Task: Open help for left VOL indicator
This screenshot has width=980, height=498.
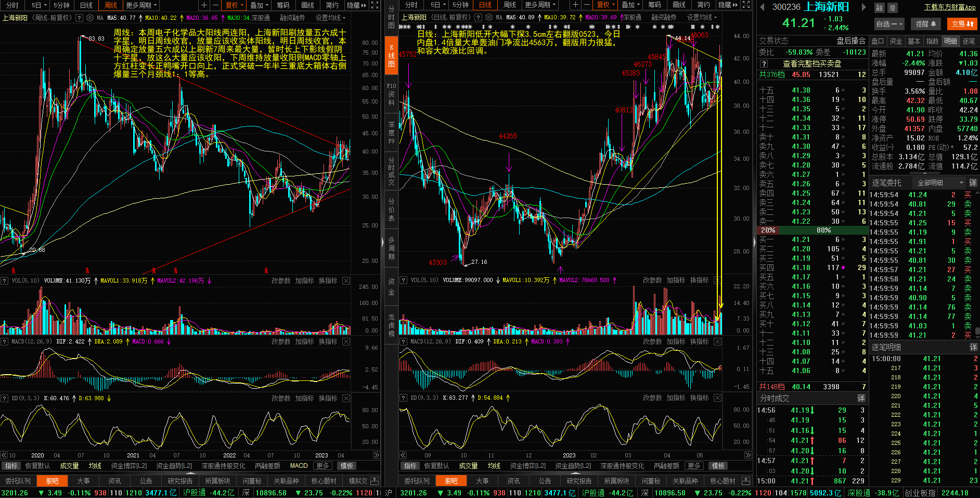Action: [x=5, y=280]
